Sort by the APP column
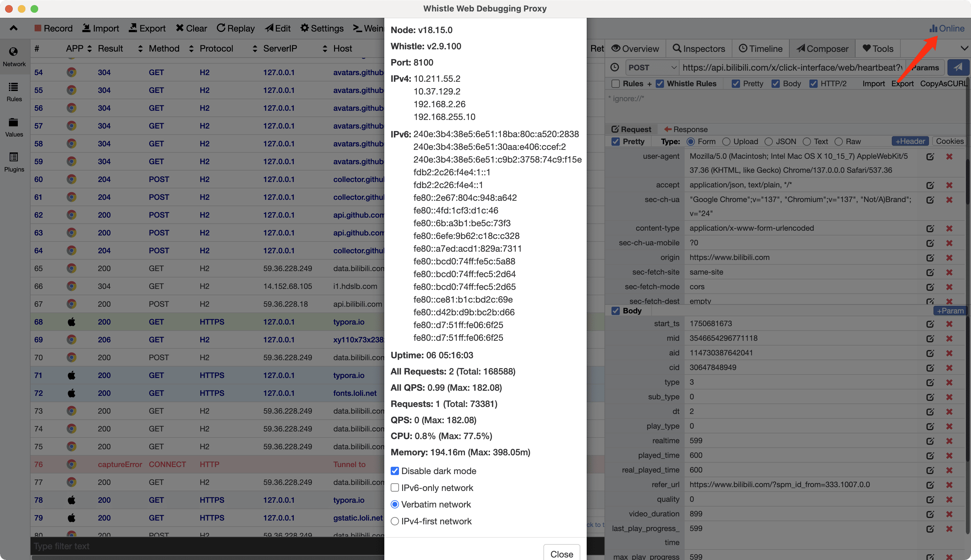The width and height of the screenshot is (971, 560). (79, 48)
